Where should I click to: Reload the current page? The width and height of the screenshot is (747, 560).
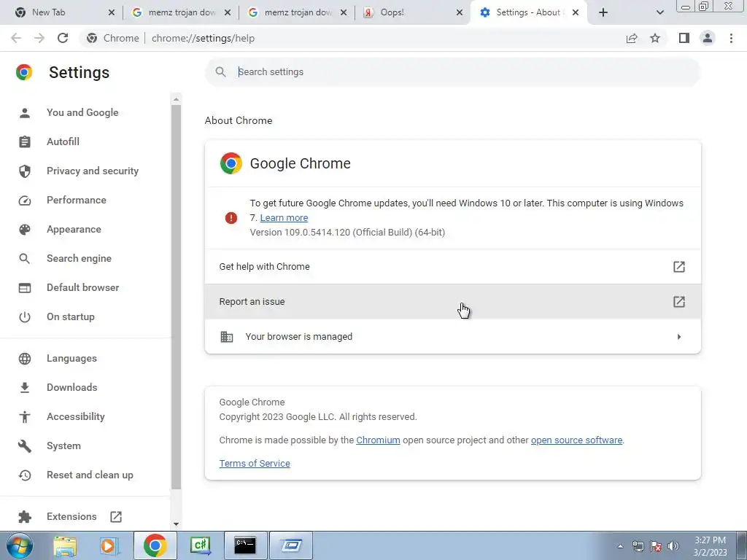63,38
